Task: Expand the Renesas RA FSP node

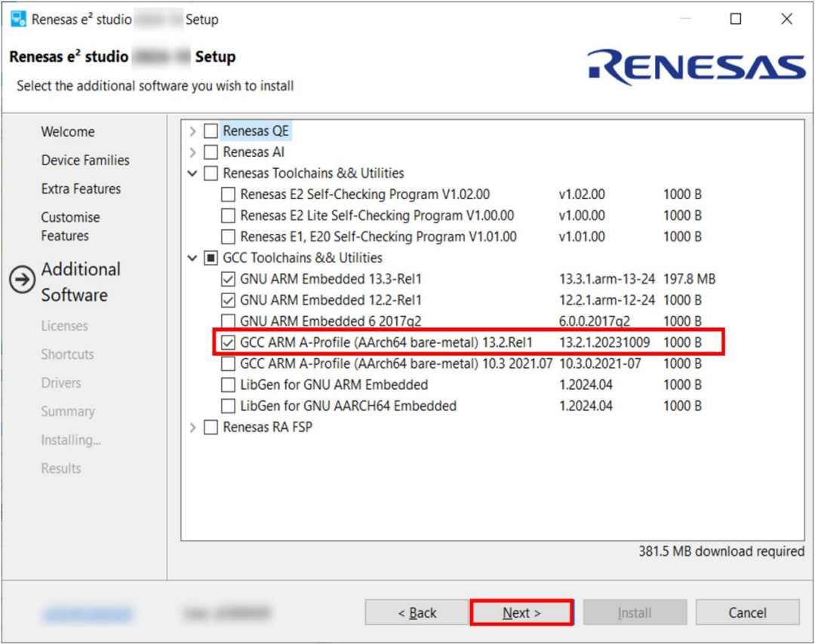Action: tap(193, 427)
